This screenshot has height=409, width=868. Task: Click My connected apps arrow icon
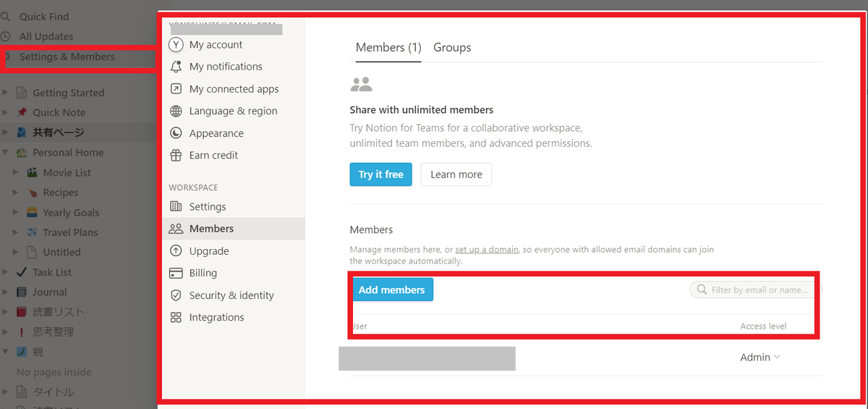point(176,89)
